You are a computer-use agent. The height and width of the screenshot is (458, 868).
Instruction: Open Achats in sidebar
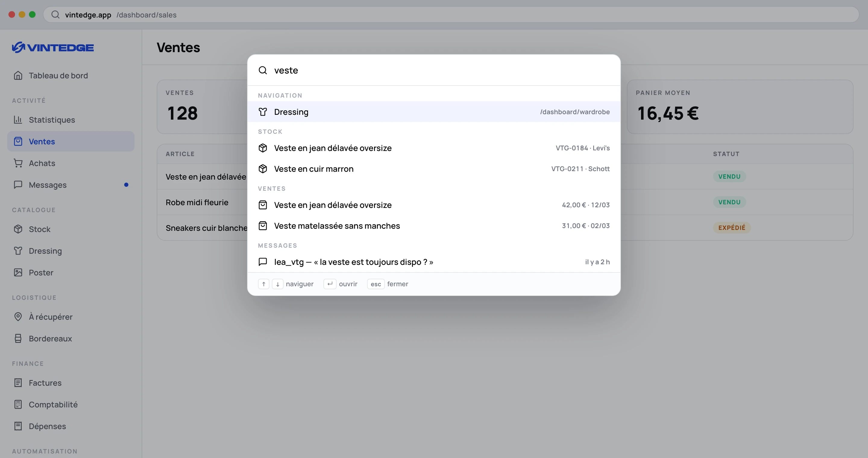[x=71, y=163]
